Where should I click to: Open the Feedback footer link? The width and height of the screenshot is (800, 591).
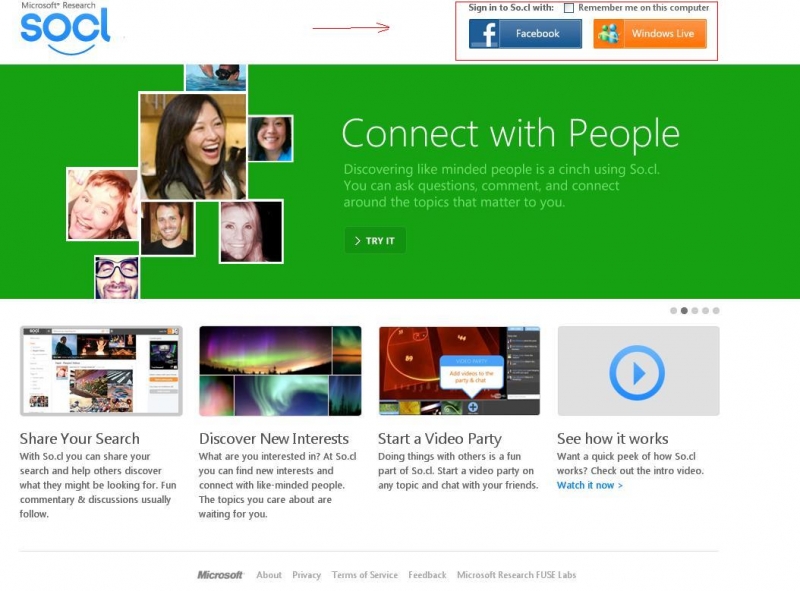coord(427,575)
